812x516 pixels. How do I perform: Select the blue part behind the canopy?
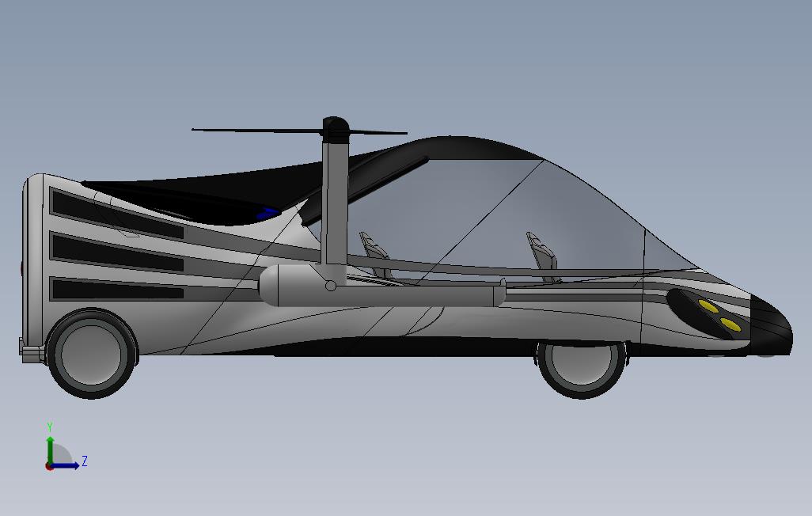[x=268, y=212]
